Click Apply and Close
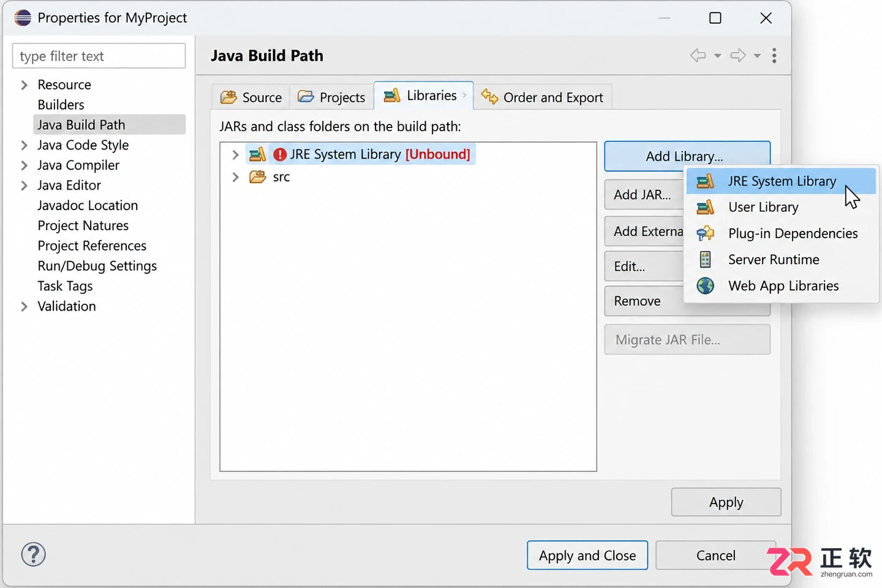This screenshot has width=882, height=588. point(587,555)
